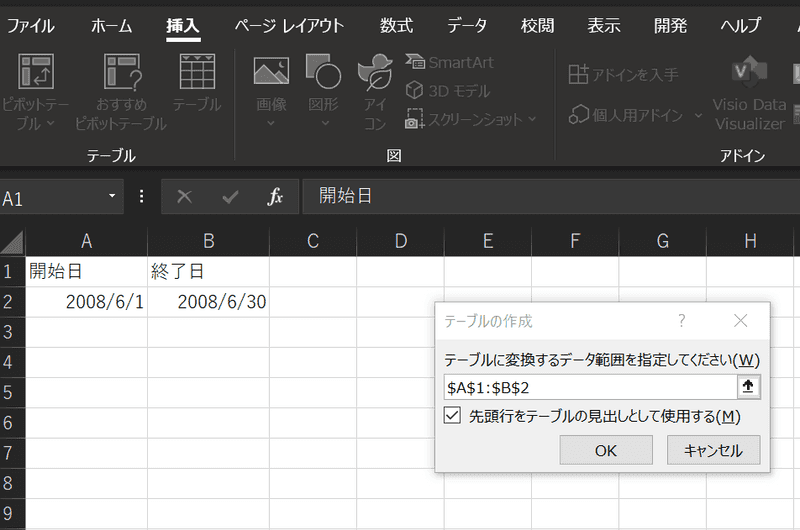Switch to the ホーム tab
This screenshot has height=530, width=800.
tap(111, 26)
